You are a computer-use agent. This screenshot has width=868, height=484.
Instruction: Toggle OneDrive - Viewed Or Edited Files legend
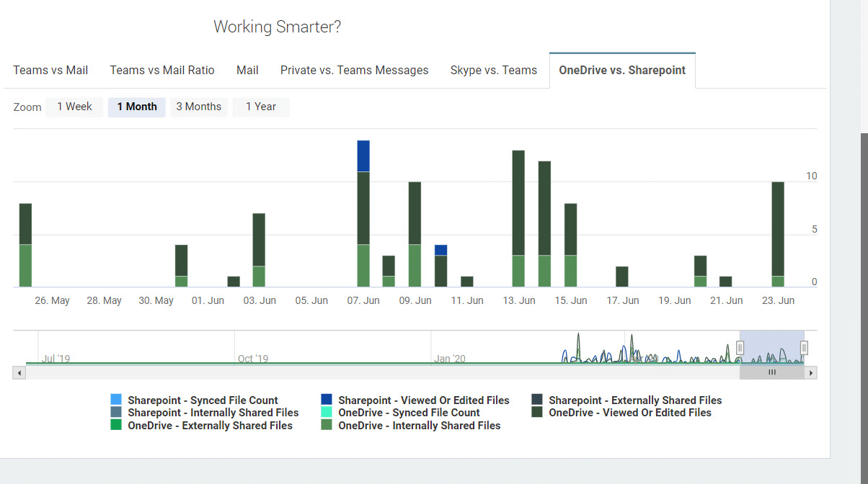click(629, 413)
